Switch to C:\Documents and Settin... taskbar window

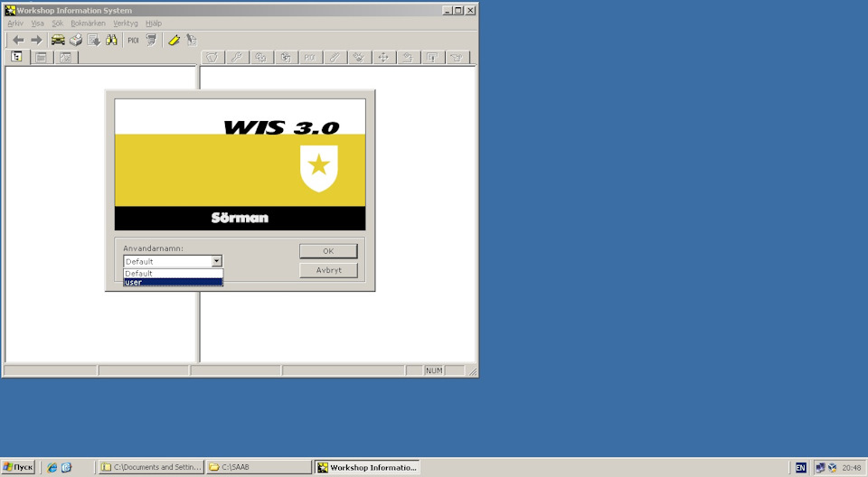[151, 467]
